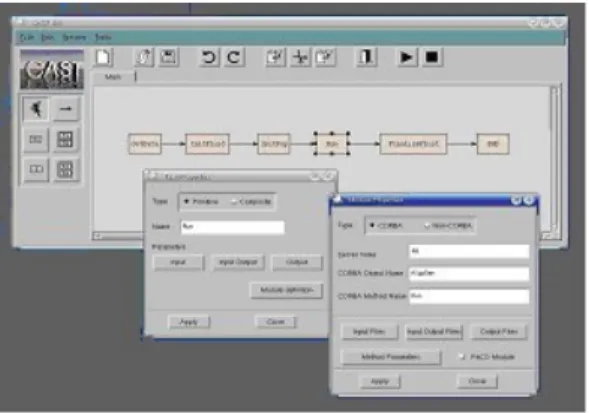
Task: Choose Non-CORBA radio in Module Properties
Action: pyautogui.click(x=447, y=226)
